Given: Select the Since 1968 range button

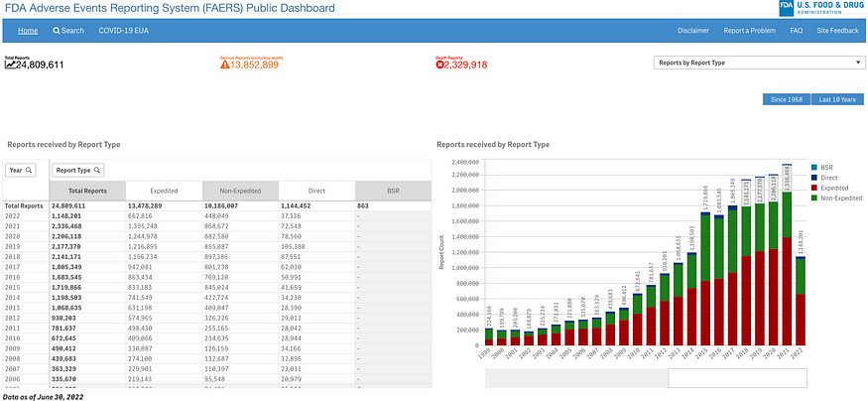Looking at the screenshot, I should 787,99.
